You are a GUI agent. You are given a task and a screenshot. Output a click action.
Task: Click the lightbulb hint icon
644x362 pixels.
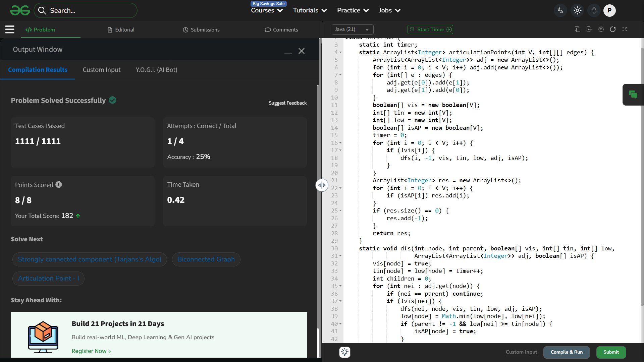tap(344, 352)
